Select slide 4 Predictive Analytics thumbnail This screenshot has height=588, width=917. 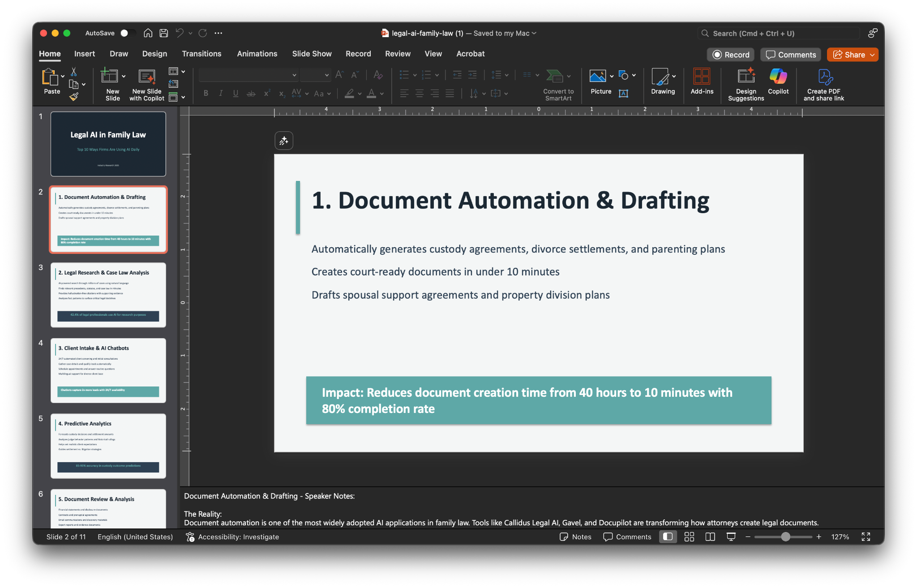108,446
